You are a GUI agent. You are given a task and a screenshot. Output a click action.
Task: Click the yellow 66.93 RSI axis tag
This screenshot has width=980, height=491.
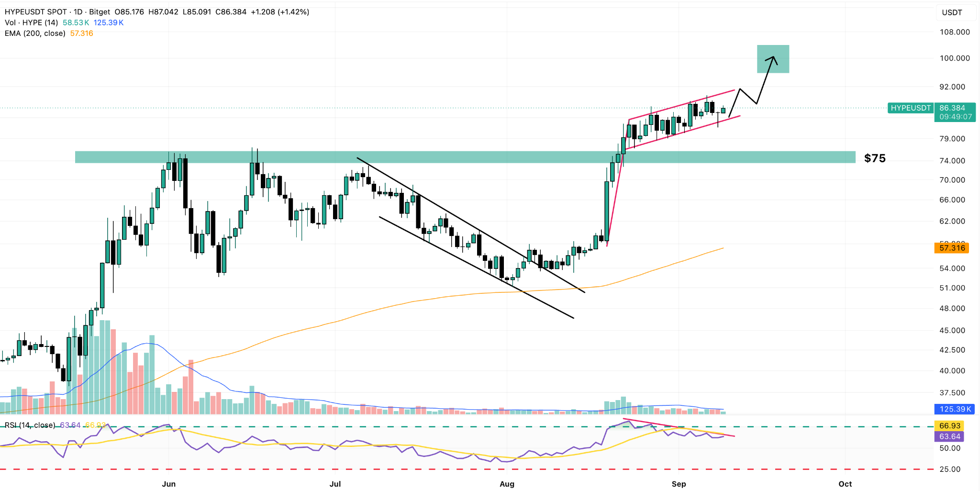pos(949,426)
